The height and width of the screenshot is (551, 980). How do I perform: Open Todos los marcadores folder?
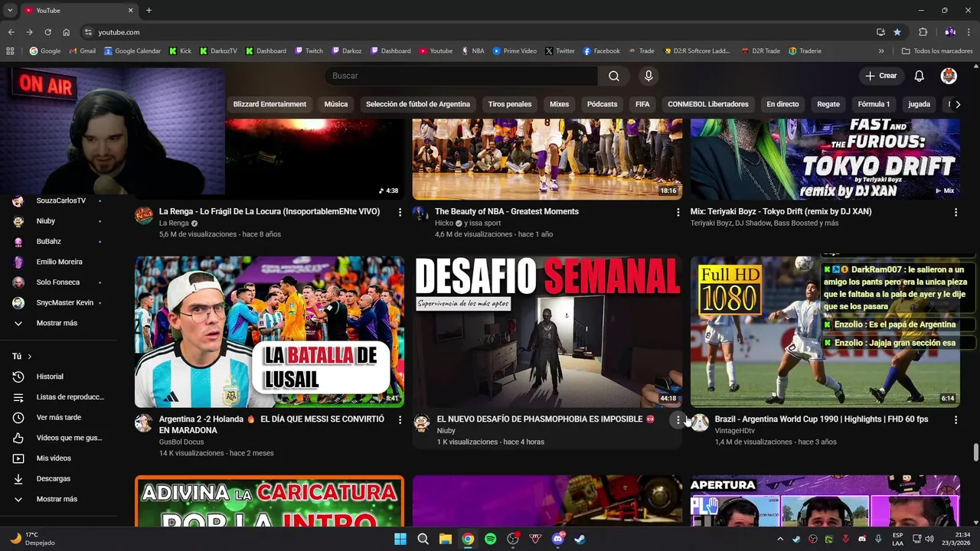tap(937, 51)
